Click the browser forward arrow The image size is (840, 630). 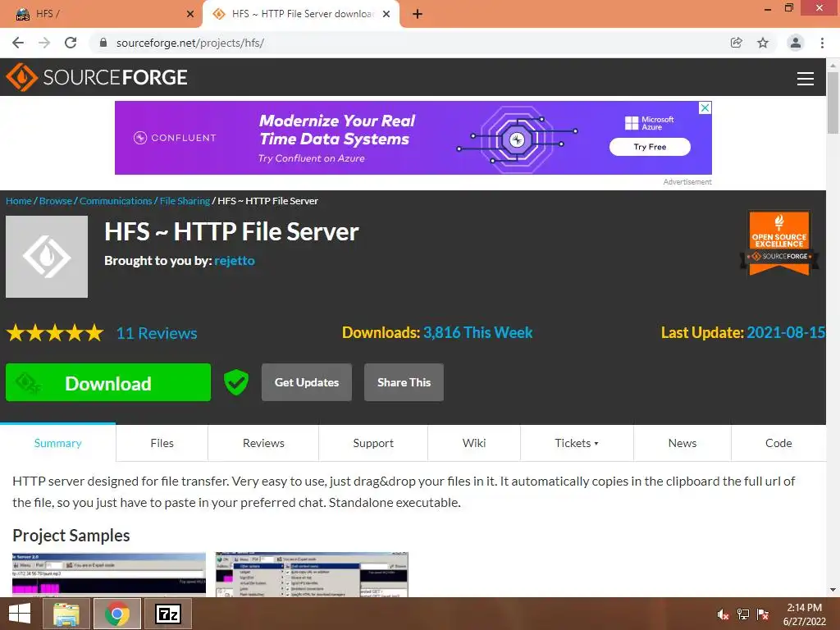click(44, 43)
